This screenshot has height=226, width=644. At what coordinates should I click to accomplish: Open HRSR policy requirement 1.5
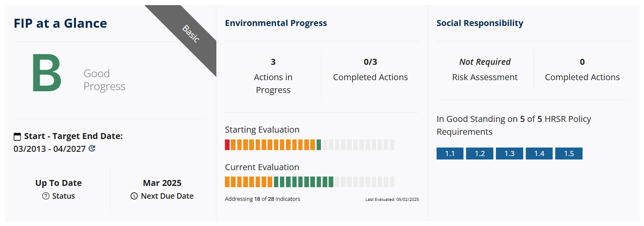tap(569, 154)
